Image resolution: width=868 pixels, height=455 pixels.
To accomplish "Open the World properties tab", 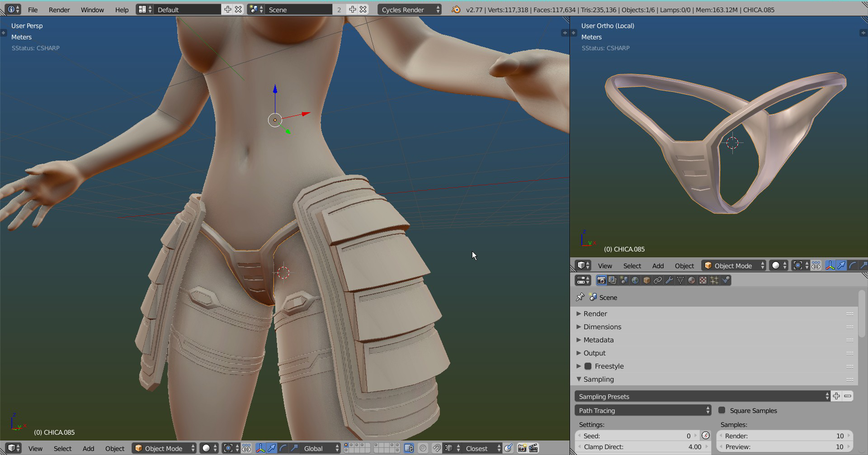I will point(635,280).
